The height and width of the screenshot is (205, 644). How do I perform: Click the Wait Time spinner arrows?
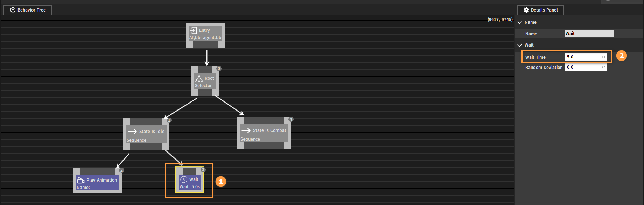point(604,57)
